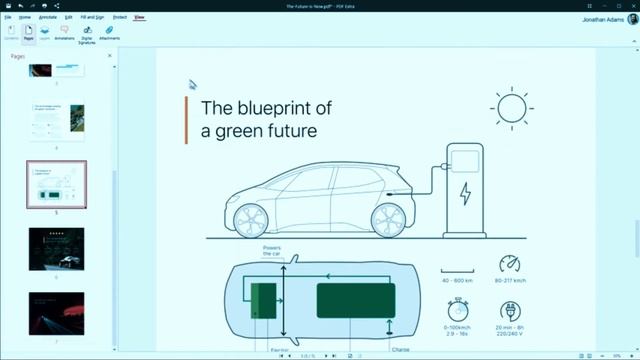Click Jonathan Adams profile avatar

coord(633,19)
